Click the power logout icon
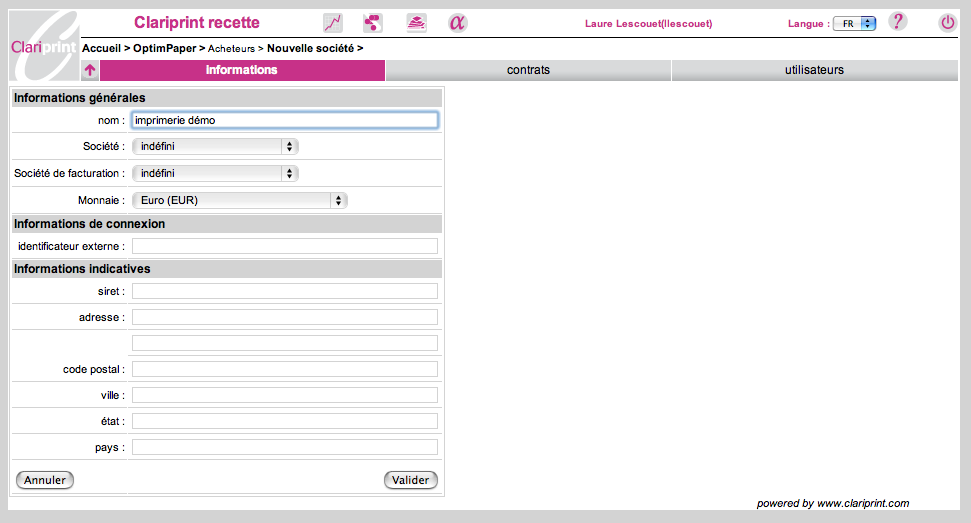This screenshot has width=971, height=523. pyautogui.click(x=947, y=23)
